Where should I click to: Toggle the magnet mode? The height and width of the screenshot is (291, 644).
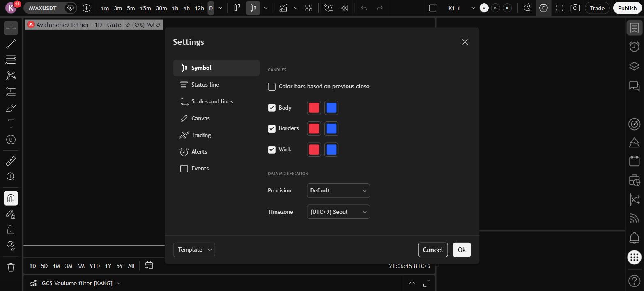[11, 198]
